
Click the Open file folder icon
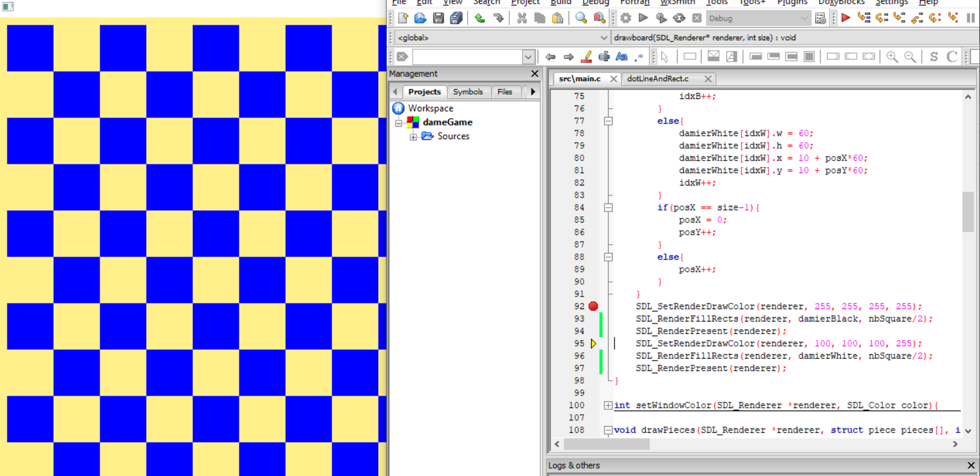420,19
